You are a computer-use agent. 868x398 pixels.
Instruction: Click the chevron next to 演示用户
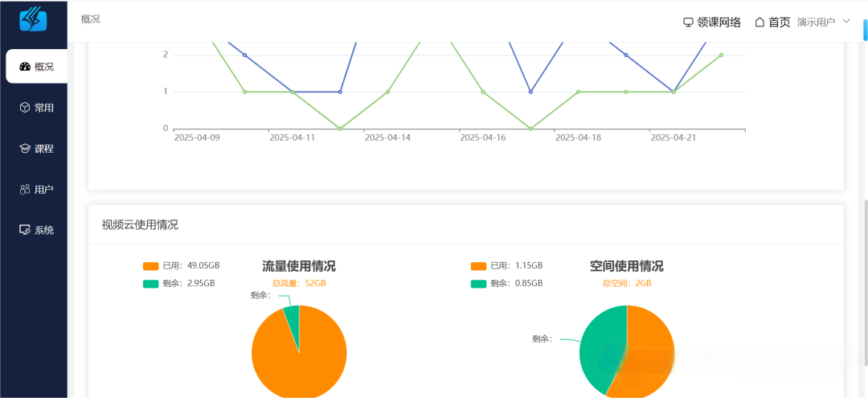pyautogui.click(x=845, y=21)
